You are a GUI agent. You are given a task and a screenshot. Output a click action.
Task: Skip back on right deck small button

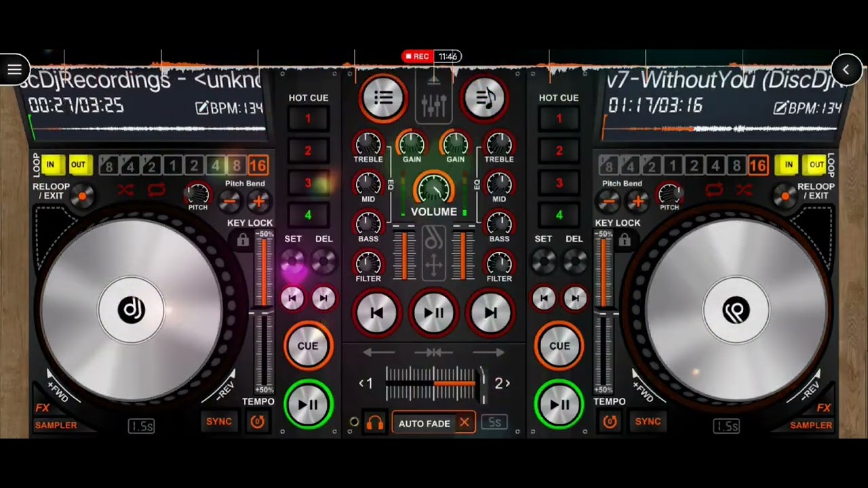(543, 298)
